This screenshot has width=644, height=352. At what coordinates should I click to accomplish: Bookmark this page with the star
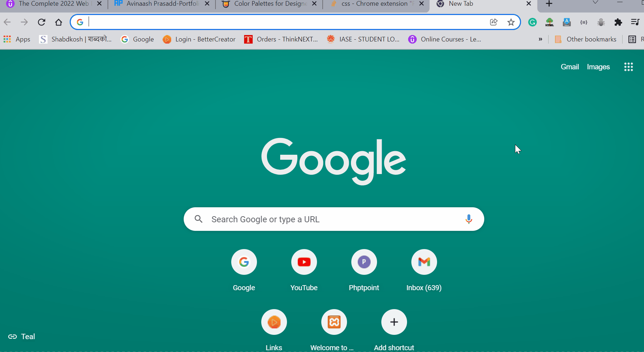[x=511, y=22]
